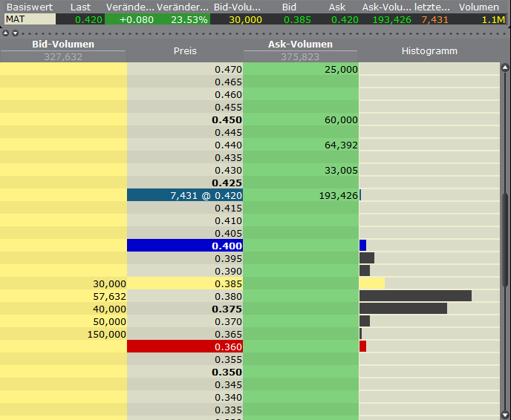Click red highlighted price 0.360

click(x=185, y=347)
